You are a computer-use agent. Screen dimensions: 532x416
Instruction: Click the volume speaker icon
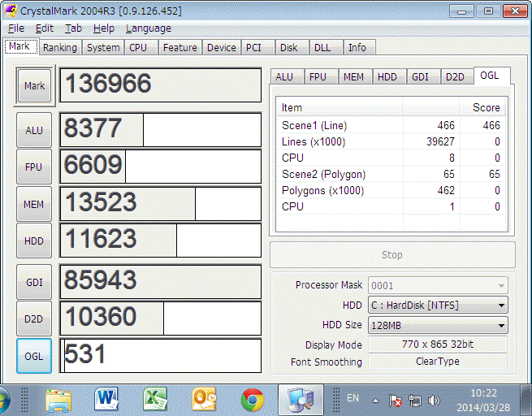coord(433,401)
